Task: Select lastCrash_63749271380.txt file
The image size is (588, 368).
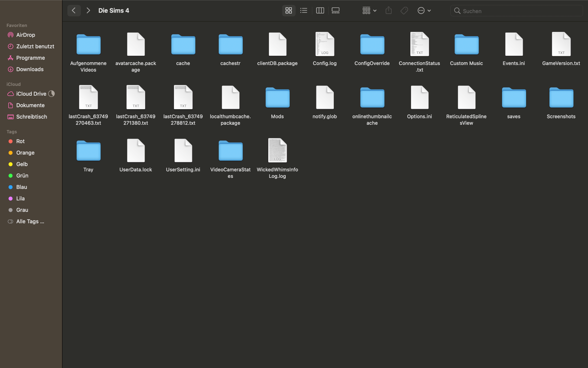Action: point(136,98)
